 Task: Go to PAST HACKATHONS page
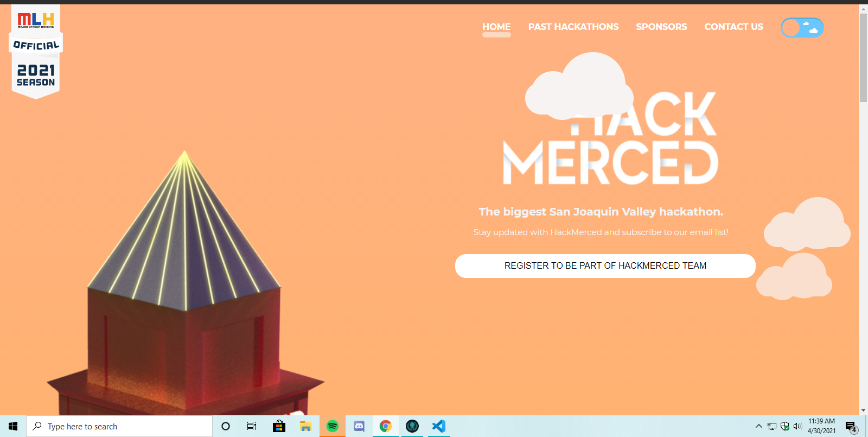[573, 27]
